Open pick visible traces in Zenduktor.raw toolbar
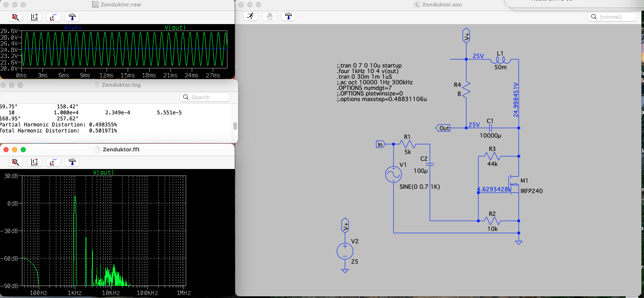Image resolution: width=644 pixels, height=298 pixels. point(53,17)
